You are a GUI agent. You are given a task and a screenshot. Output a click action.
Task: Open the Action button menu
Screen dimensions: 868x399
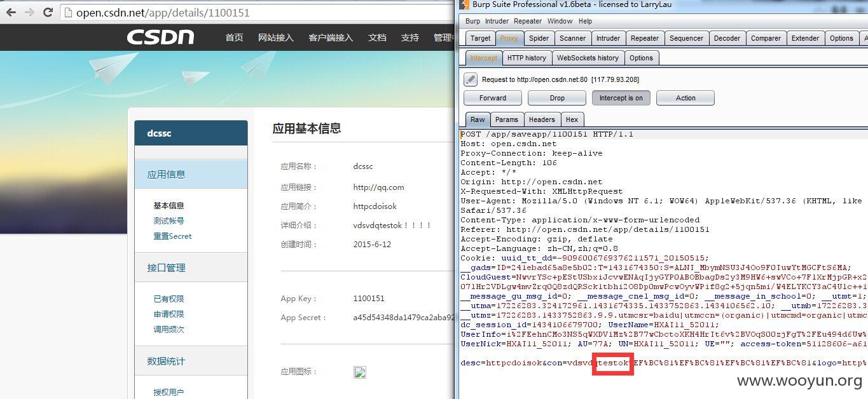(x=685, y=98)
